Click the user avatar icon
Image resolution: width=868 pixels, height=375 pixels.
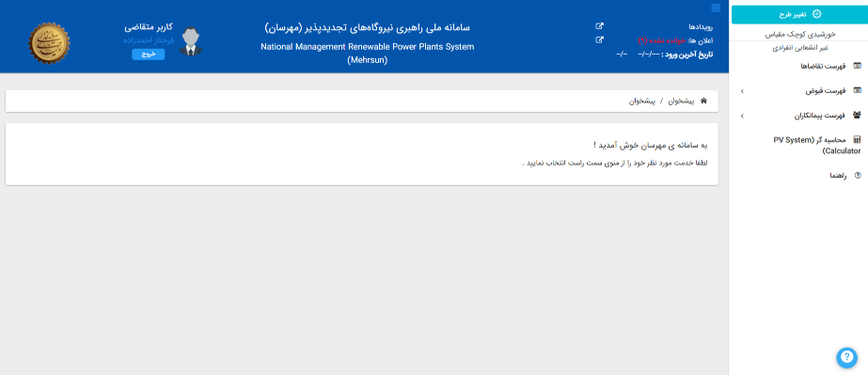[191, 41]
